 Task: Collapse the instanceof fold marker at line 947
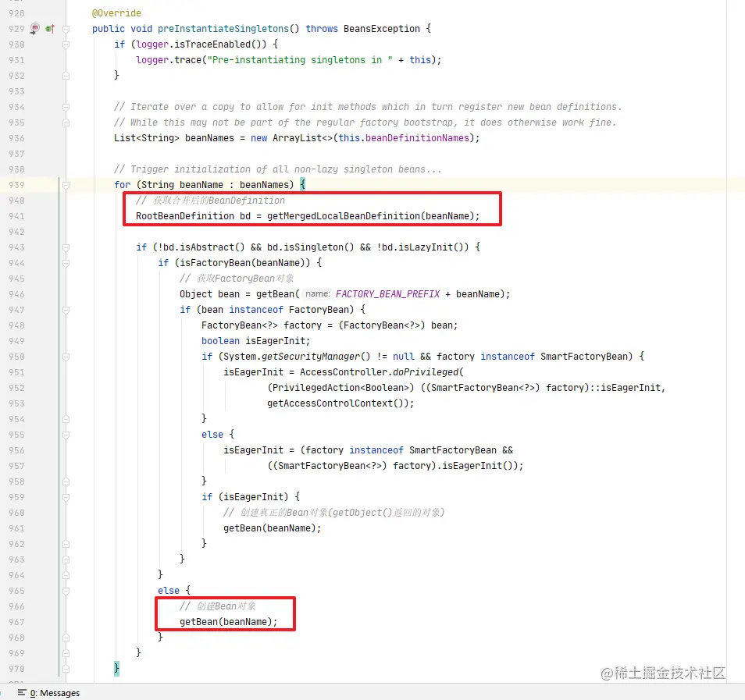(x=66, y=310)
